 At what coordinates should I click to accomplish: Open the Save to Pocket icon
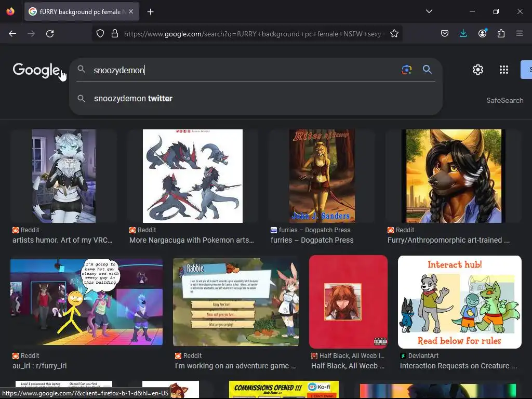[x=445, y=34]
